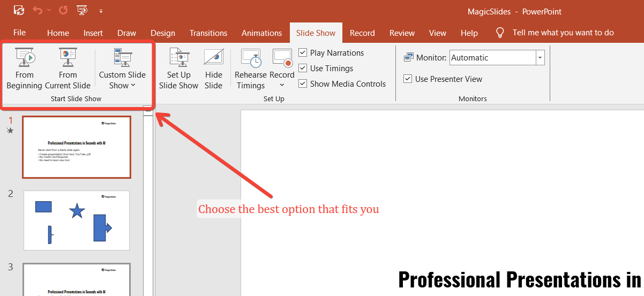Select slide 3 thumbnail
Viewport: 644px width, 296px height.
pos(77,279)
